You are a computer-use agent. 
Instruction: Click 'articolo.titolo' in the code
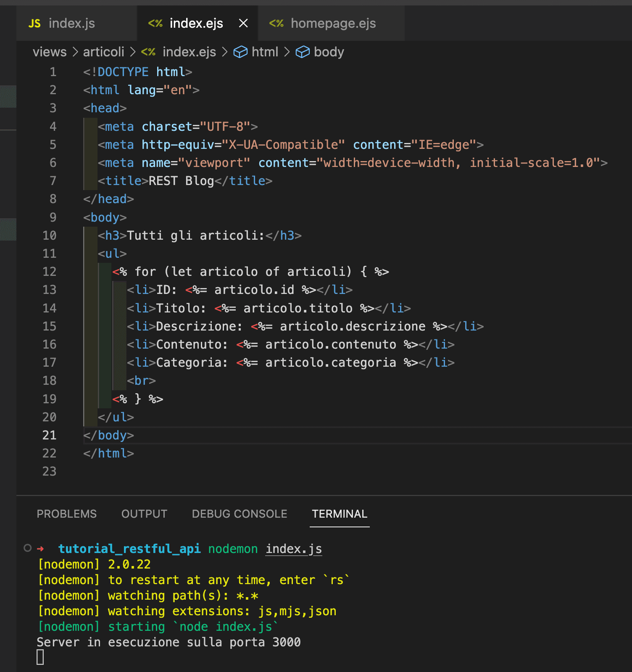[x=298, y=308]
